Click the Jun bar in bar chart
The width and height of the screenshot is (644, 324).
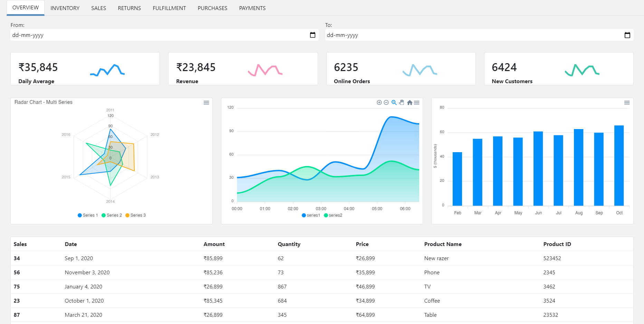[x=538, y=169]
